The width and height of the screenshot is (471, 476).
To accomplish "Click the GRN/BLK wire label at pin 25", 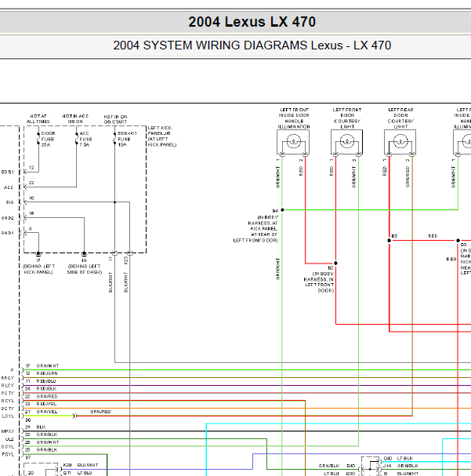I will click(x=47, y=450).
